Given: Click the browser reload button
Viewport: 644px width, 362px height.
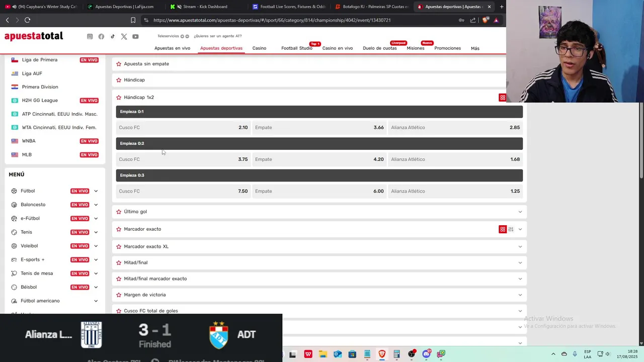Looking at the screenshot, I should click(27, 20).
